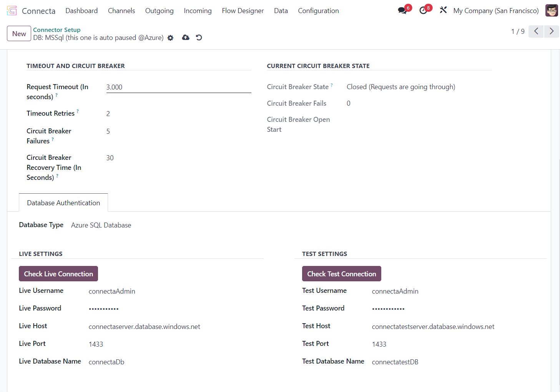Click the Request Timeout input field
Image resolution: width=560 pixels, height=392 pixels.
(178, 87)
